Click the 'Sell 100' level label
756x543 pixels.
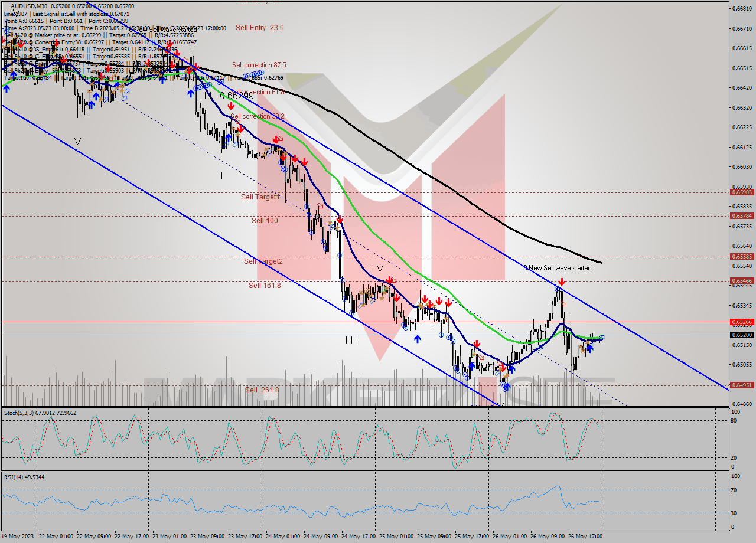(x=265, y=221)
